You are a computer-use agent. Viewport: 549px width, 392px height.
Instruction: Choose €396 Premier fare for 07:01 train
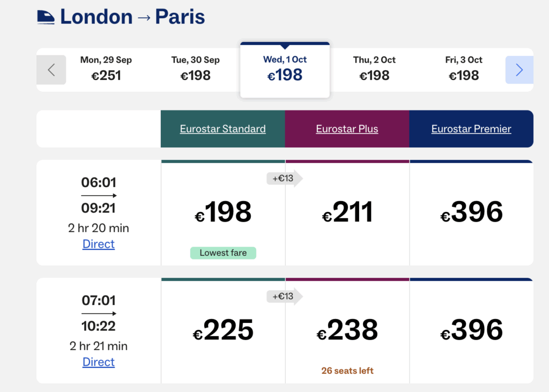pyautogui.click(x=472, y=330)
